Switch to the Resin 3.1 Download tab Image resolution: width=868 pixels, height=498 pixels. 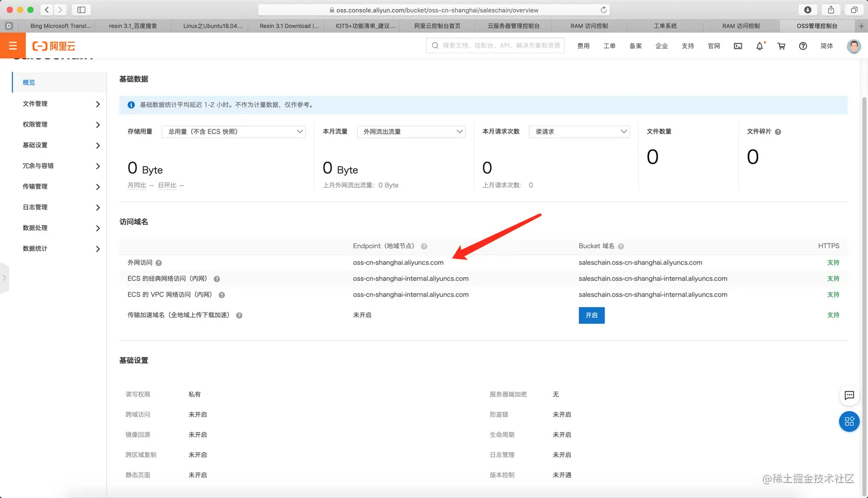tap(285, 26)
